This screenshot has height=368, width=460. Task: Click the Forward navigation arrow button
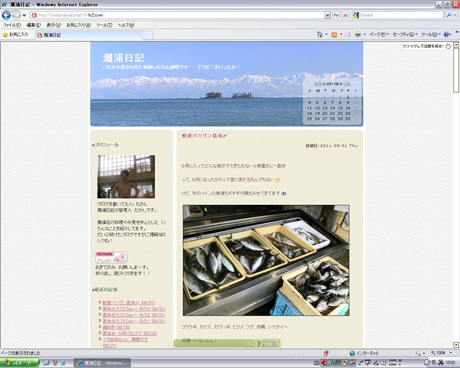[x=16, y=15]
